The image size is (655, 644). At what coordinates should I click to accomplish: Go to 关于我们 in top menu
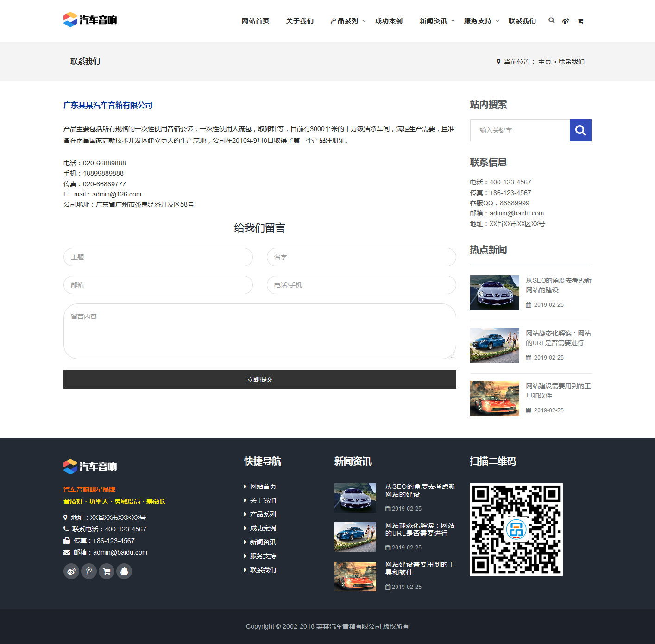300,21
